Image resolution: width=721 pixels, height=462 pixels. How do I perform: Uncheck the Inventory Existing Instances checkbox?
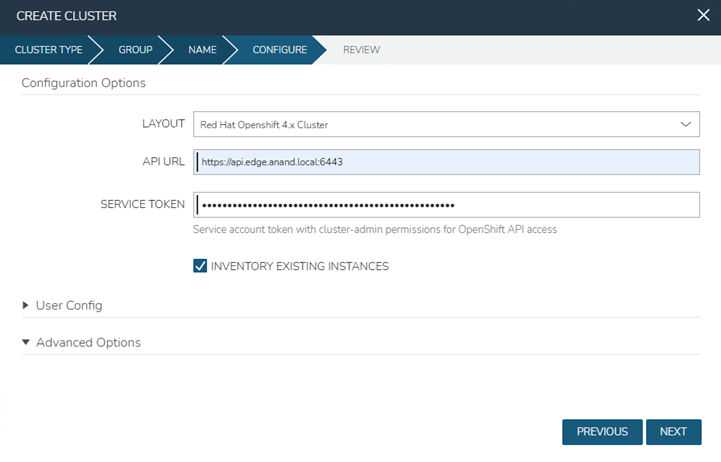200,266
